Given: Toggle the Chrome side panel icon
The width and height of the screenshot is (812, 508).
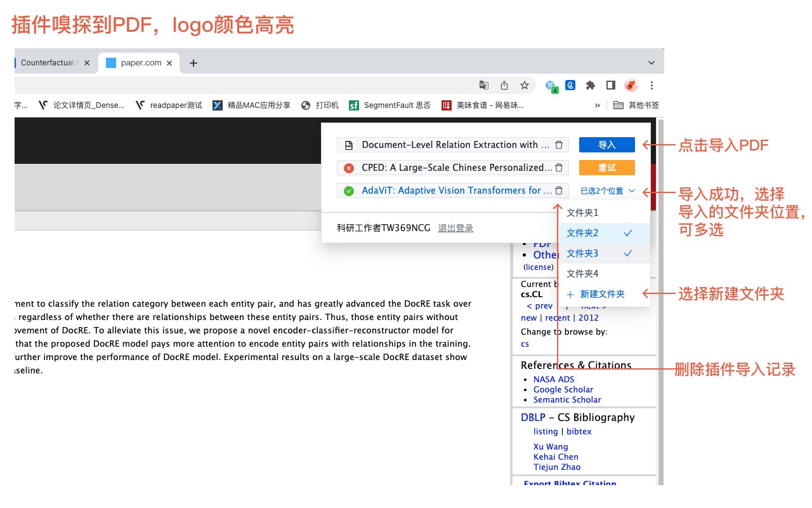Looking at the screenshot, I should [610, 85].
